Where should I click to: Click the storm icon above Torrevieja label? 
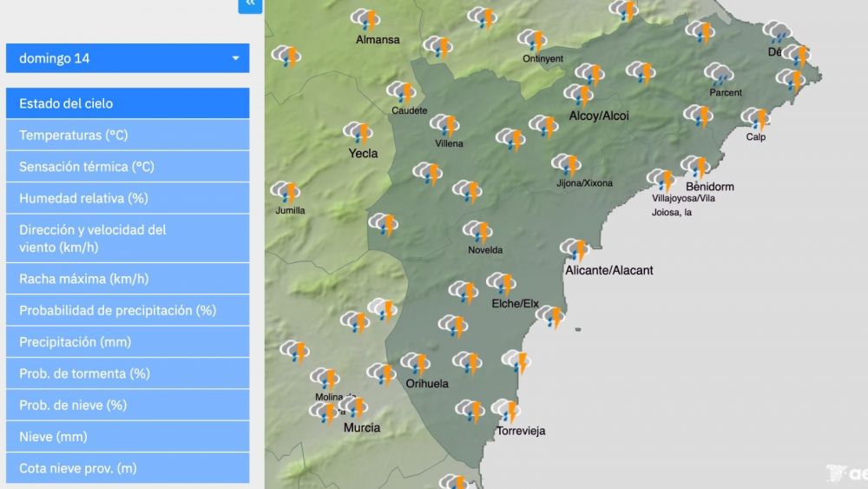[506, 411]
